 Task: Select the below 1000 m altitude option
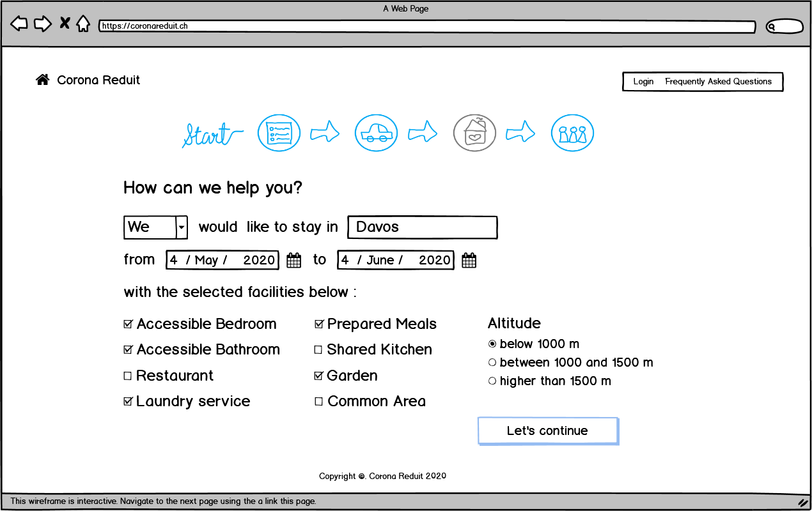click(x=492, y=344)
